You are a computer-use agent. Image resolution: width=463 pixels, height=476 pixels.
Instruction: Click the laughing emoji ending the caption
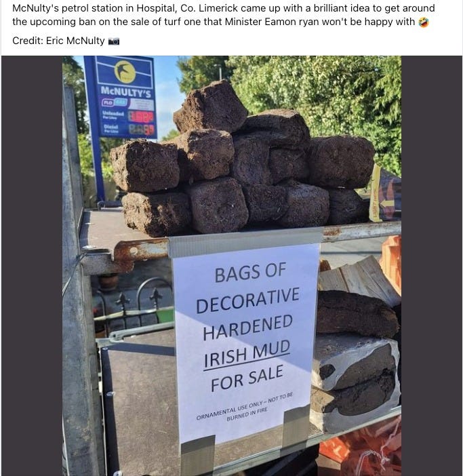tap(424, 22)
